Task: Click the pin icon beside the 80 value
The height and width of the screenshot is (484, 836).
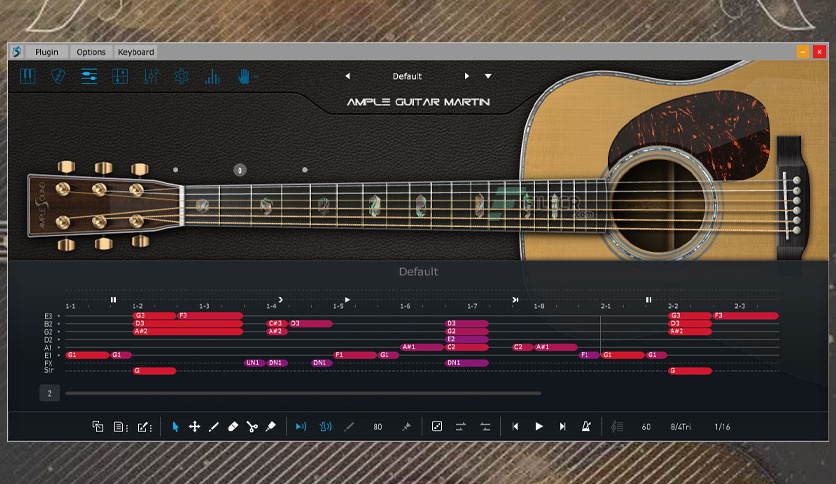Action: 406,426
